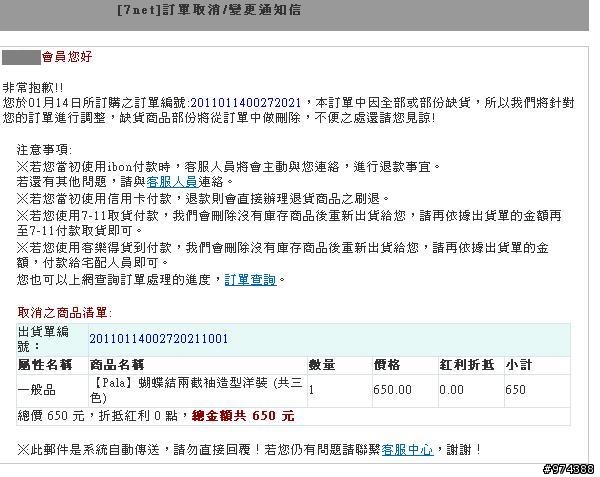Click the 商品名稱 column header
This screenshot has height=477, width=600.
(117, 365)
